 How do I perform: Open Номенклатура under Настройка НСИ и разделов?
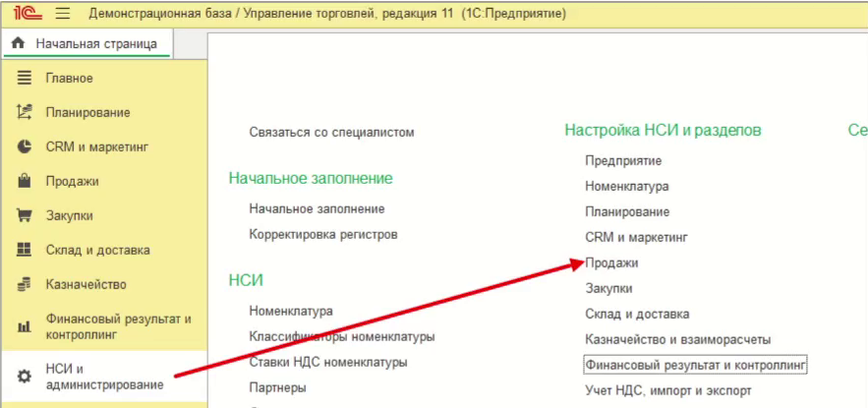coord(627,186)
